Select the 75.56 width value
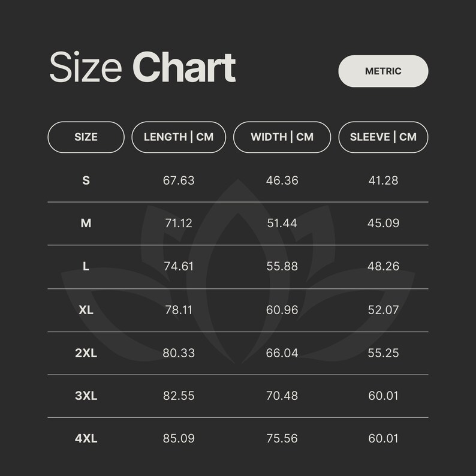The height and width of the screenshot is (476, 476). point(282,439)
